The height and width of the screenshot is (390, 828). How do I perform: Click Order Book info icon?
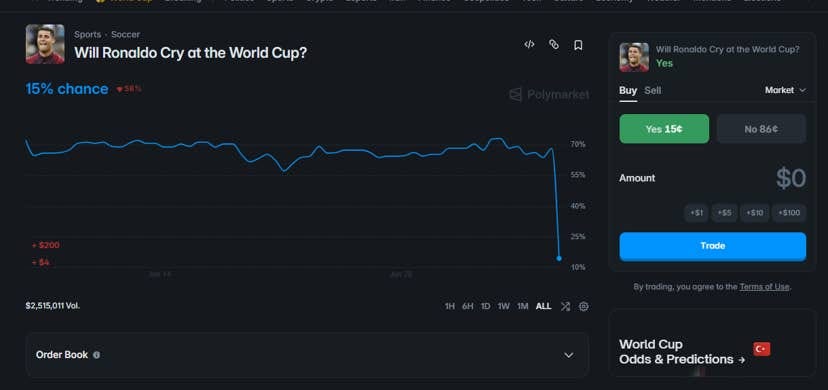97,355
